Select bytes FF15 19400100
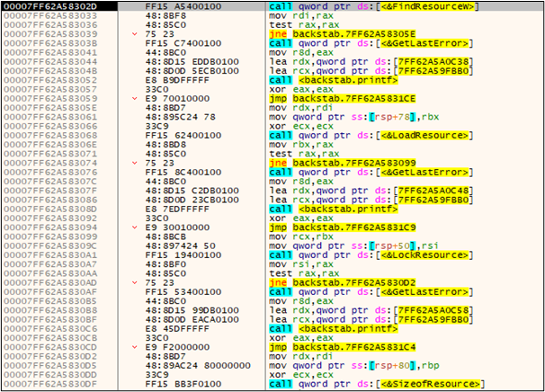The image size is (545, 392). (x=183, y=255)
